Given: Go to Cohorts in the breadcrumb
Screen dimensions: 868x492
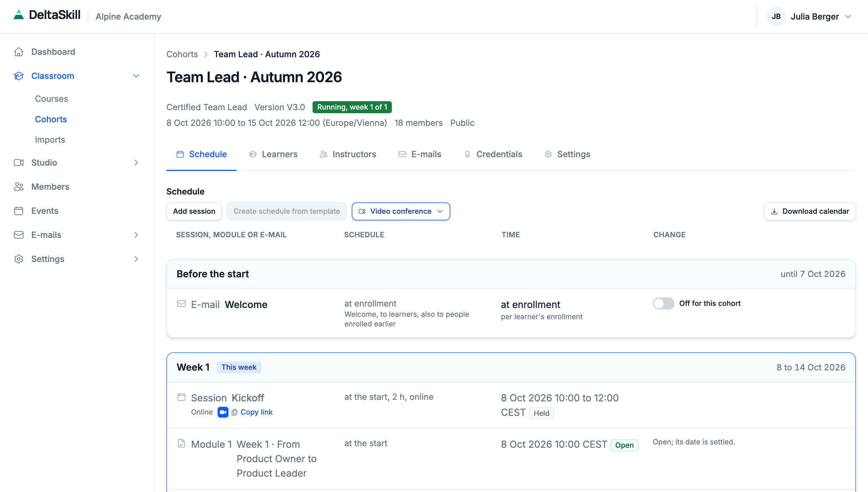Looking at the screenshot, I should coord(182,54).
